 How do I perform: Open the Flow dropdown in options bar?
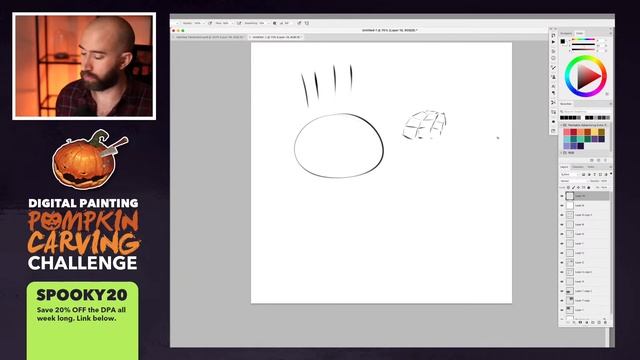pos(232,23)
